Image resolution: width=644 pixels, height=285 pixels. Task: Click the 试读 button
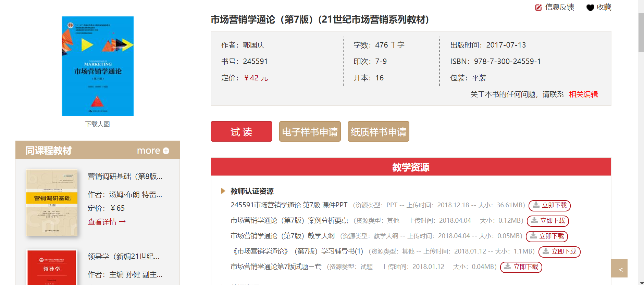[241, 131]
